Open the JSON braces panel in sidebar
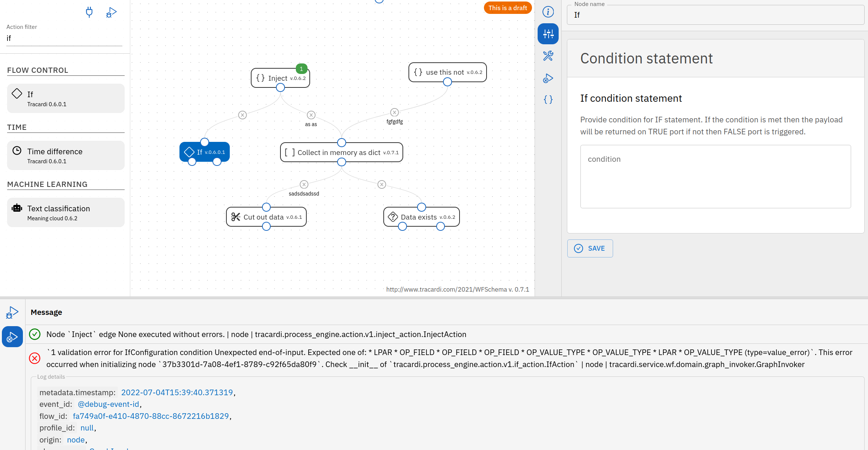The height and width of the screenshot is (450, 868). [x=548, y=99]
